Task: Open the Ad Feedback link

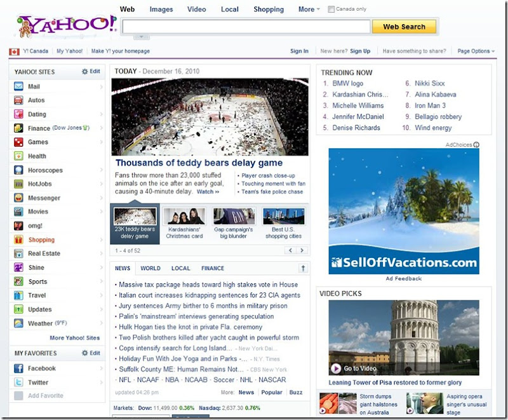Action: (404, 278)
